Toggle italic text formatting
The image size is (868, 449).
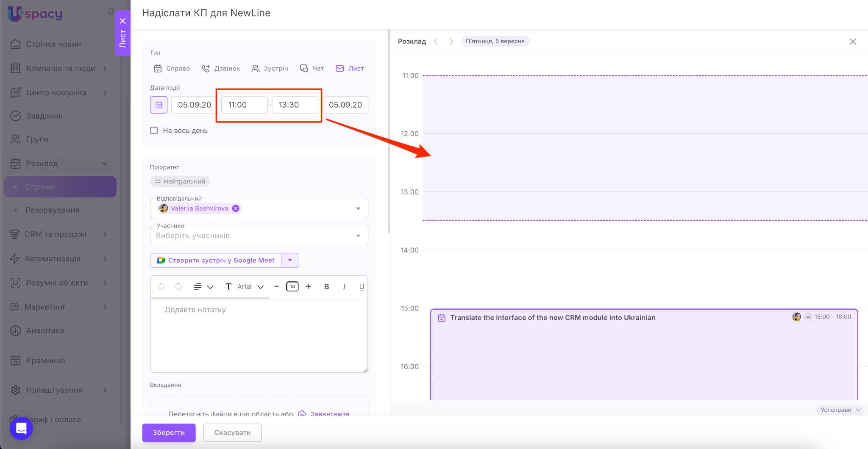coord(344,287)
